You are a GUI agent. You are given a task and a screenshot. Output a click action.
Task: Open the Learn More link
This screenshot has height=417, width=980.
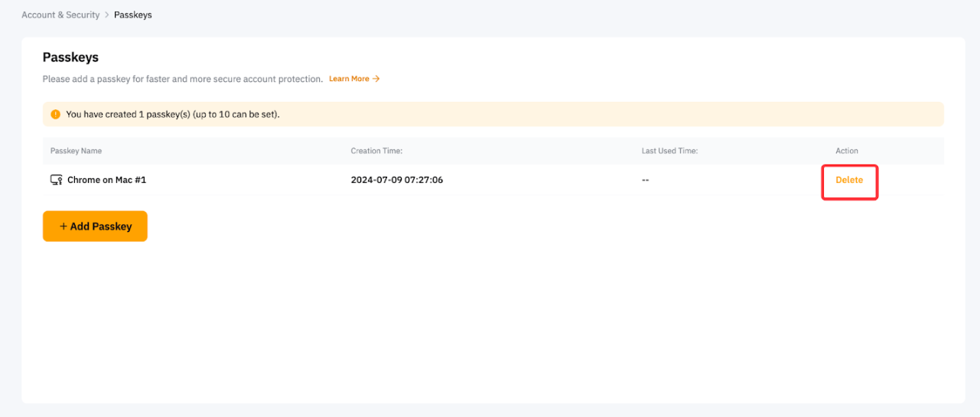click(x=349, y=79)
